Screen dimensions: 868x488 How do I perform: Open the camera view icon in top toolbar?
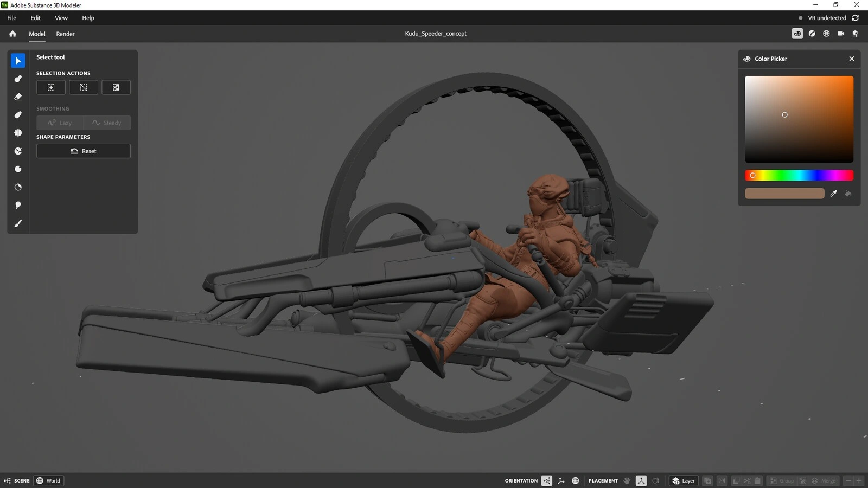click(841, 33)
